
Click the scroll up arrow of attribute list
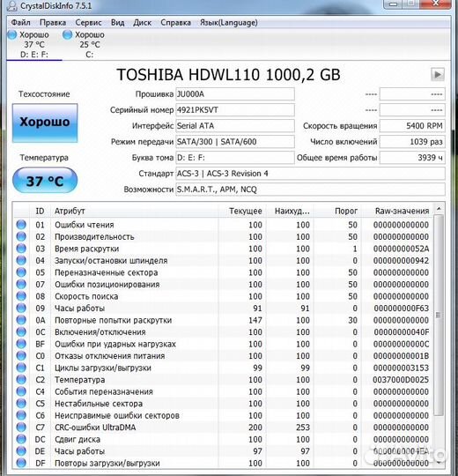tap(439, 209)
